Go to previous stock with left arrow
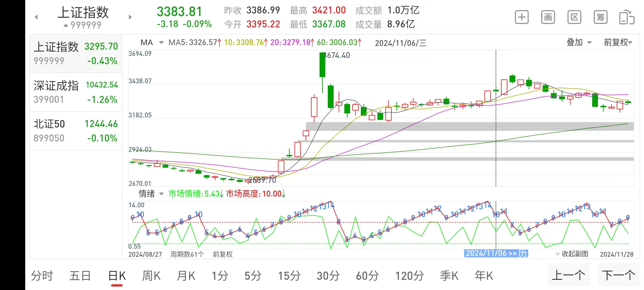Viewport: 644px width, 290px height. pos(36,17)
